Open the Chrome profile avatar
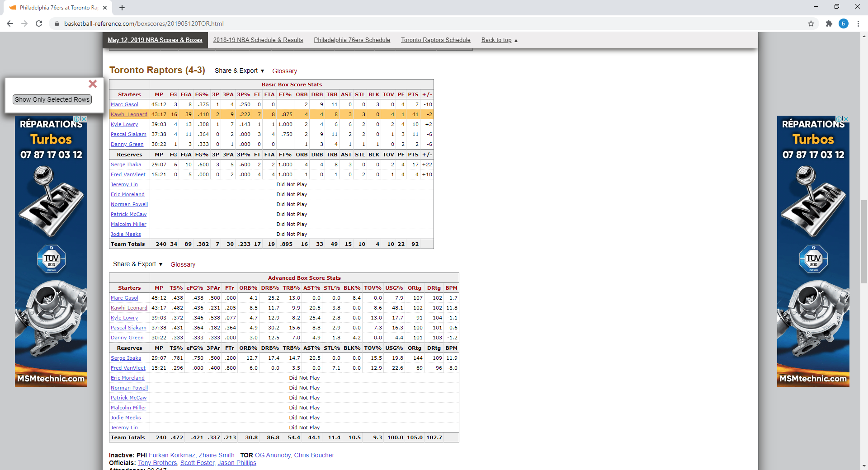This screenshot has height=470, width=868. coord(844,23)
